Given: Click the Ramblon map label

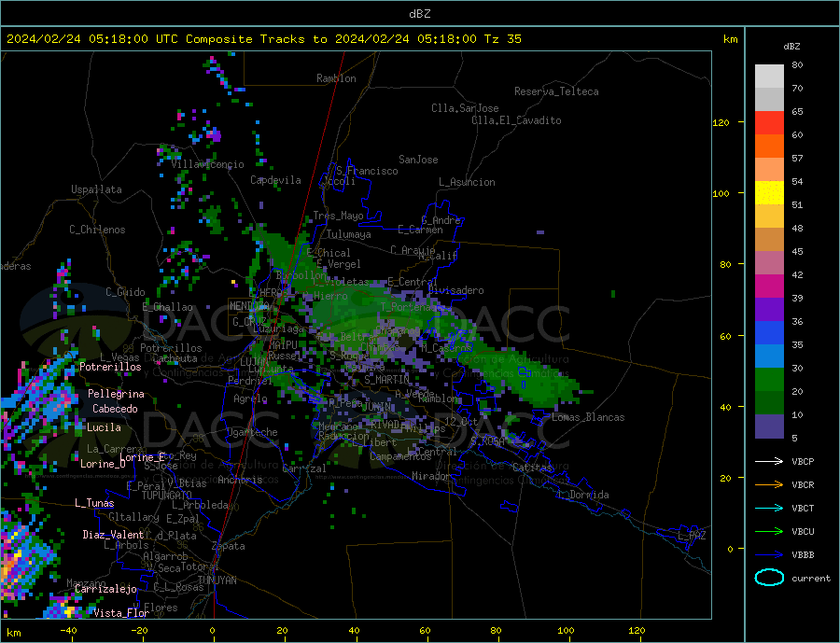Looking at the screenshot, I should tap(336, 78).
